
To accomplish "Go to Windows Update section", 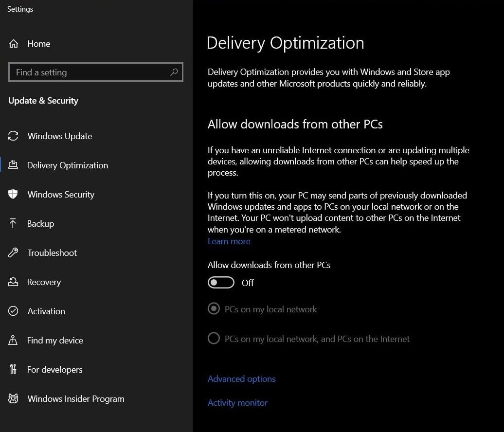I will [x=60, y=136].
